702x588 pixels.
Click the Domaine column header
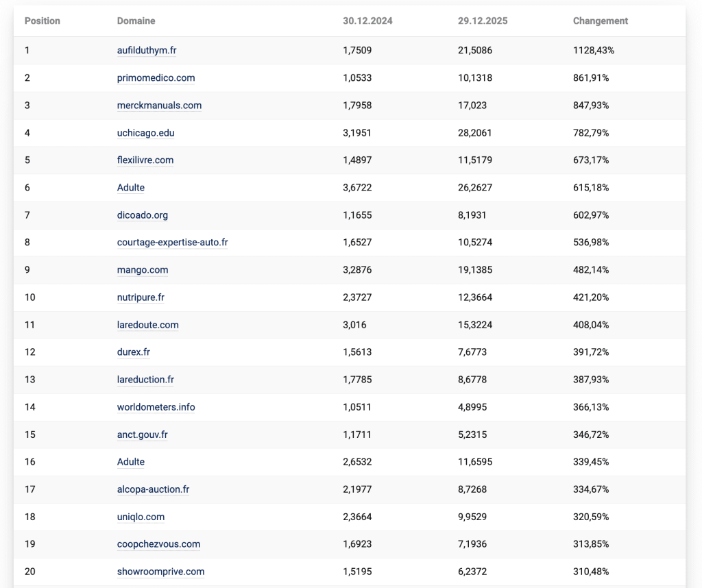point(136,21)
